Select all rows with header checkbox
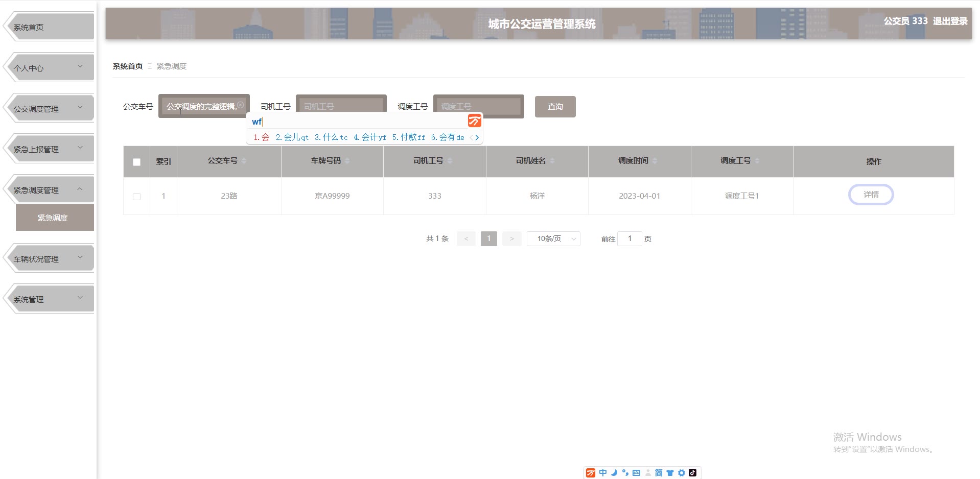The height and width of the screenshot is (479, 980). (x=136, y=162)
